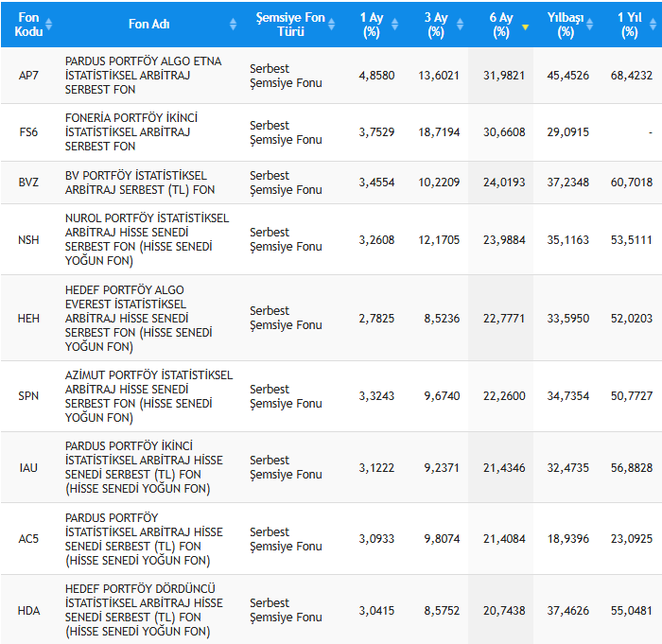Select fund code BVZ
The height and width of the screenshot is (644, 662).
(x=28, y=183)
